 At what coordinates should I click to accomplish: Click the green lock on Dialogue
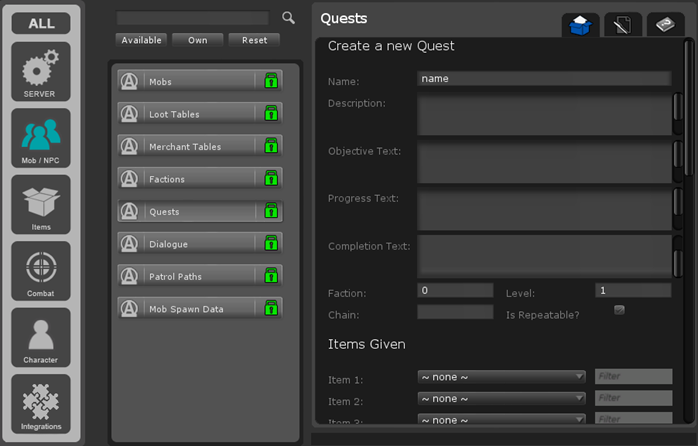point(270,244)
